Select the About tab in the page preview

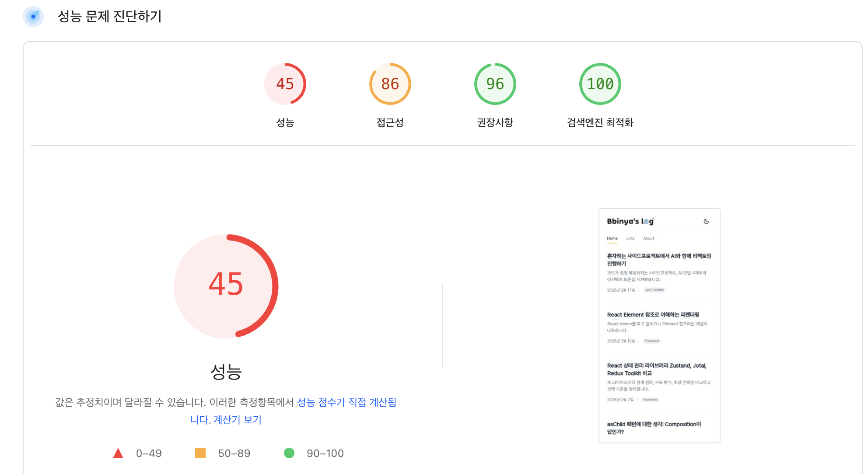649,238
